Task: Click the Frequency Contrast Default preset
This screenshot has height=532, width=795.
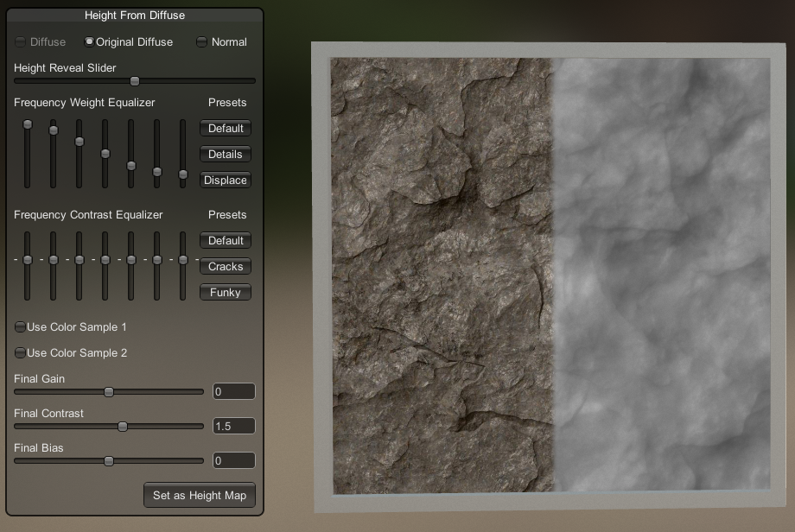Action: [226, 241]
